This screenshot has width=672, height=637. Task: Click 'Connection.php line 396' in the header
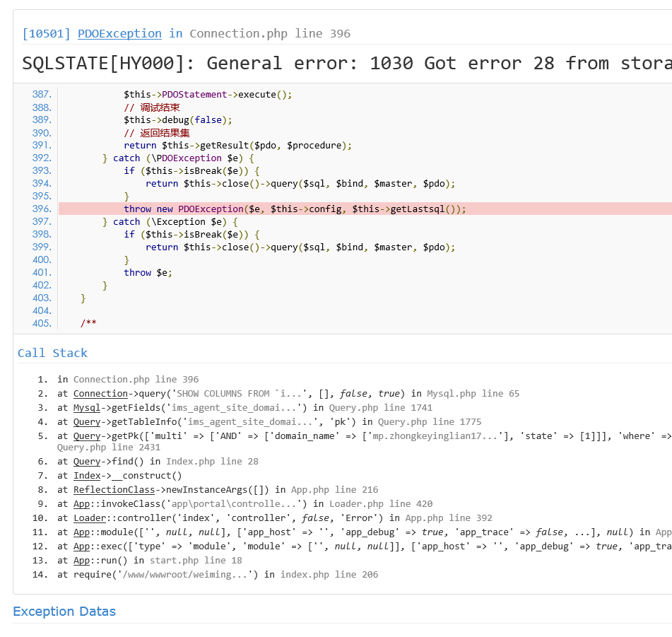click(x=270, y=33)
